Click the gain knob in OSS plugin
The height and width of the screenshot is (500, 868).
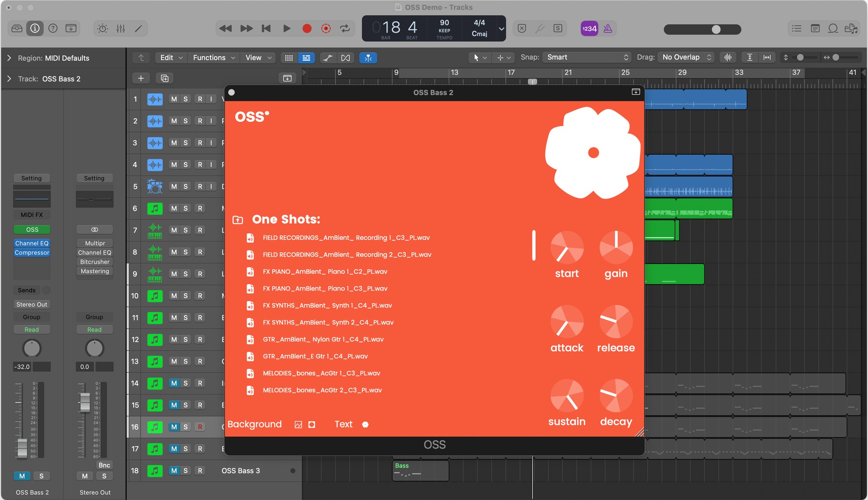[x=616, y=248]
